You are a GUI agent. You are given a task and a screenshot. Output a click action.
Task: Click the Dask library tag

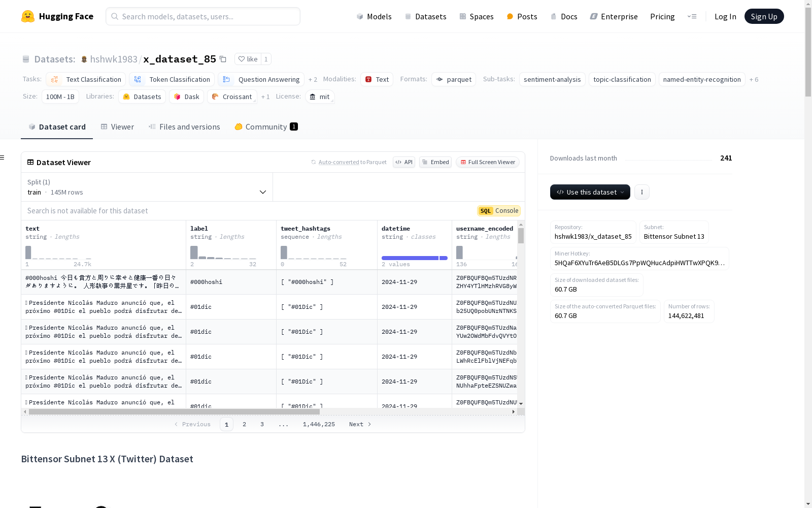click(x=186, y=97)
